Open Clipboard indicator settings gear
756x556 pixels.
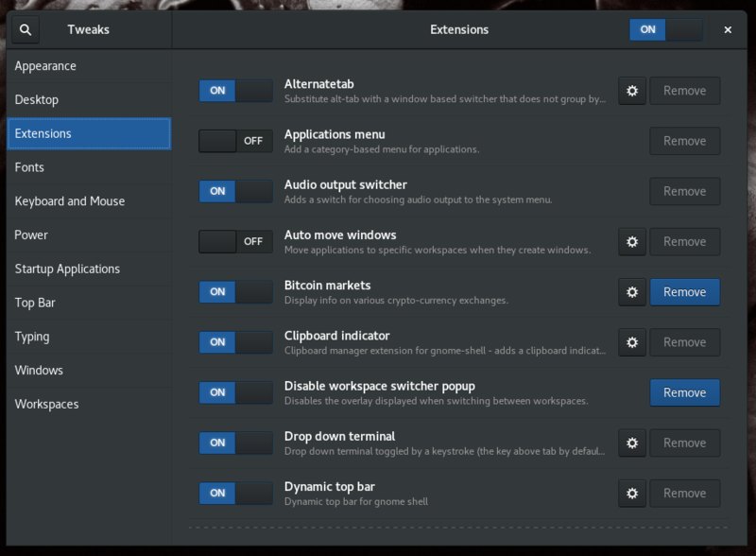[x=632, y=342]
